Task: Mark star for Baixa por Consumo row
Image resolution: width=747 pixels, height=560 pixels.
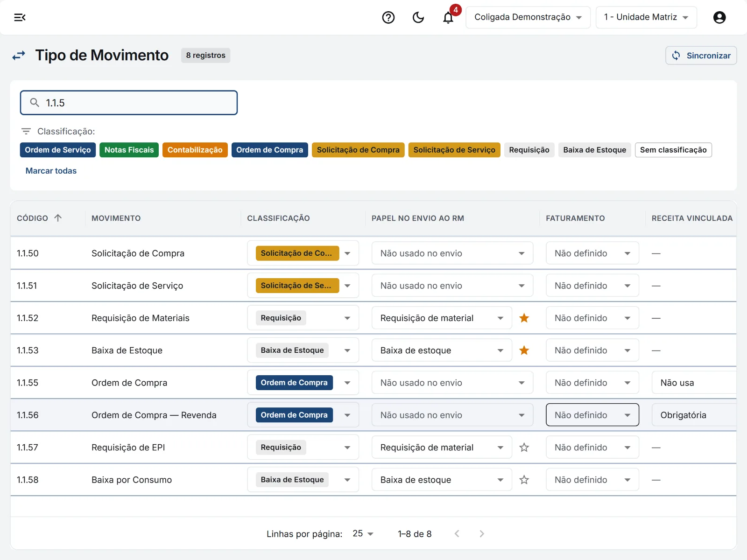Action: [524, 479]
